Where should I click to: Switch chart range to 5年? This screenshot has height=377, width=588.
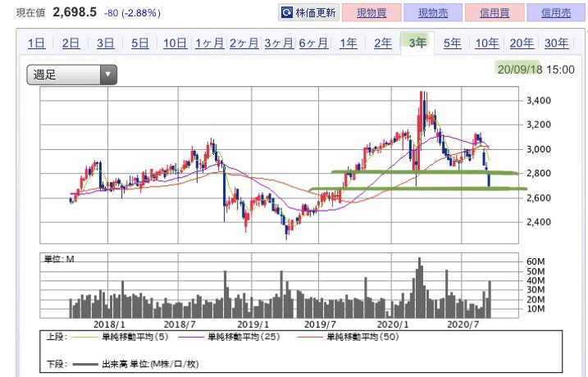(452, 43)
